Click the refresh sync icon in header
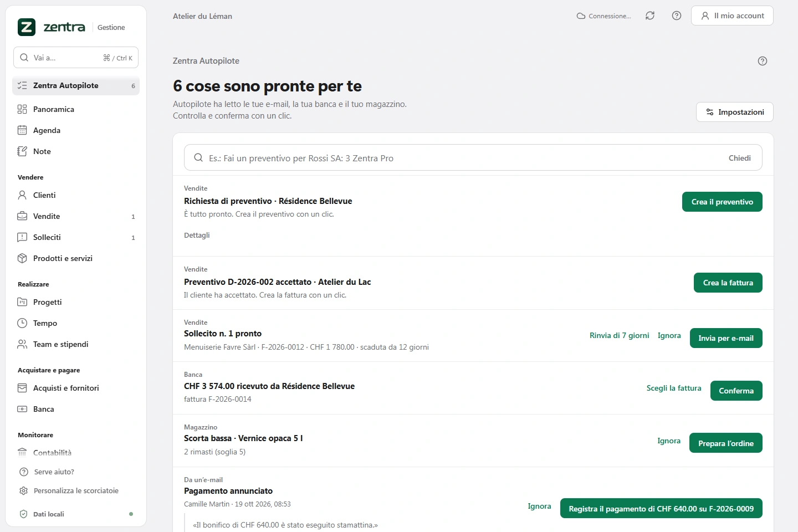 tap(650, 16)
